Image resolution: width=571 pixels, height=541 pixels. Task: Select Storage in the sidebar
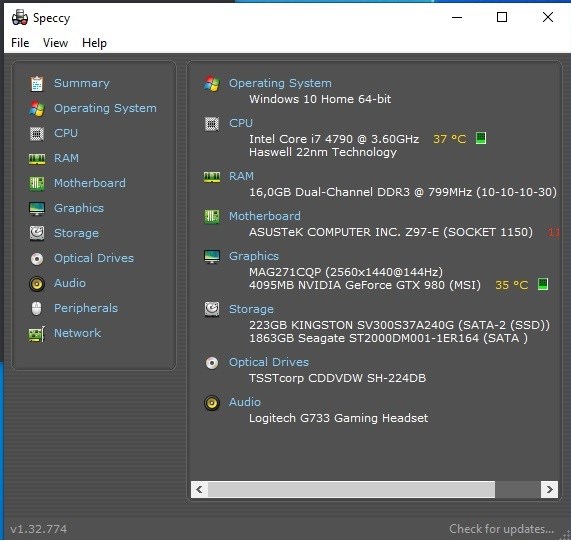point(76,233)
